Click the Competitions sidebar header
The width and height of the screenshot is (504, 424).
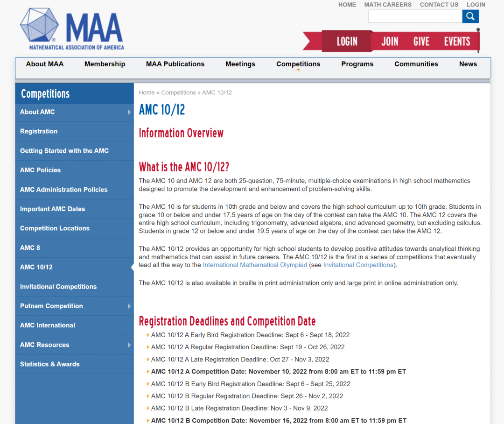coord(45,93)
